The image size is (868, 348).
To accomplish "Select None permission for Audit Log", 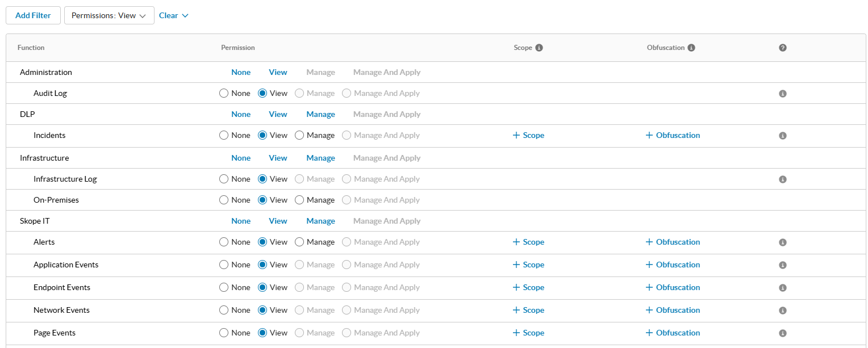I will (223, 93).
